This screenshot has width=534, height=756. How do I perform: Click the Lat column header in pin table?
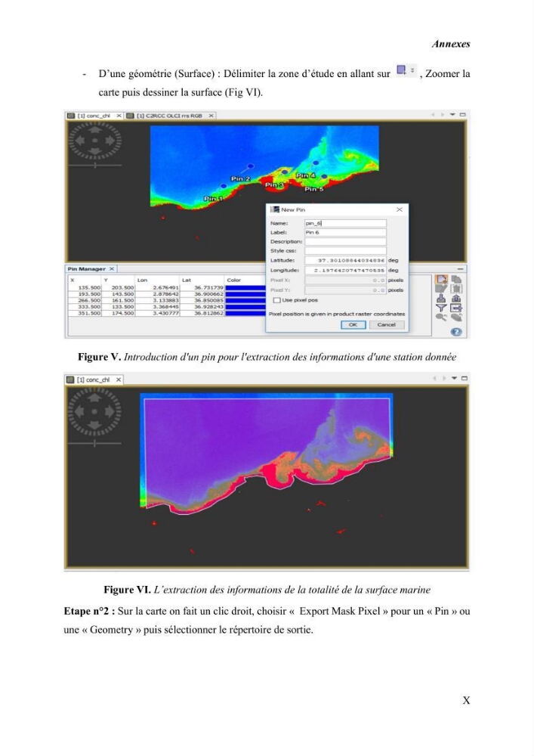(x=202, y=280)
